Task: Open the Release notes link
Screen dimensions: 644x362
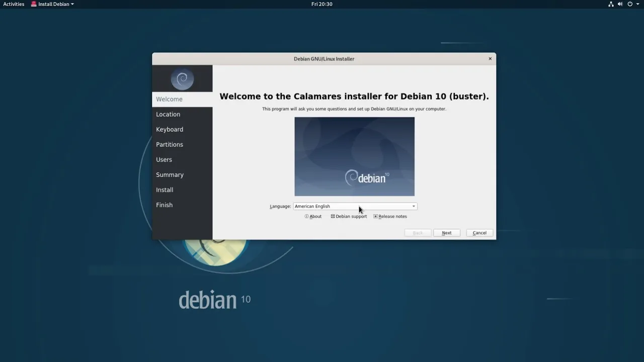Action: tap(390, 216)
